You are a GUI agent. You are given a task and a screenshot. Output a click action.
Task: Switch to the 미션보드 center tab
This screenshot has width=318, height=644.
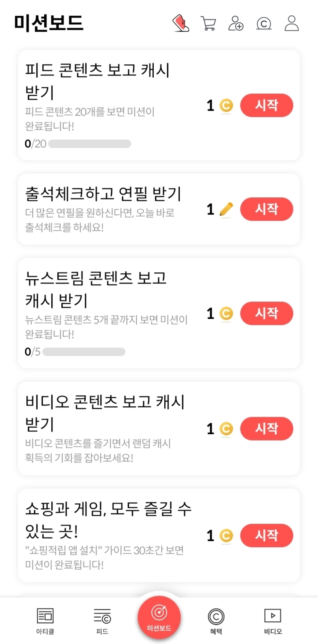pyautogui.click(x=159, y=617)
